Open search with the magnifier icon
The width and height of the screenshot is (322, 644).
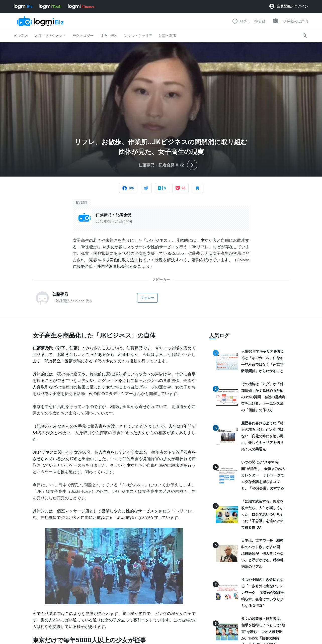pyautogui.click(x=305, y=36)
